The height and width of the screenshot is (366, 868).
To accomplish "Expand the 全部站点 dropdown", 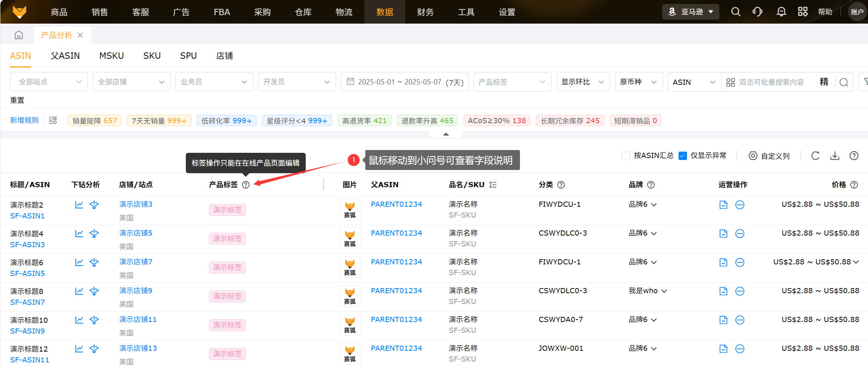I will [49, 82].
